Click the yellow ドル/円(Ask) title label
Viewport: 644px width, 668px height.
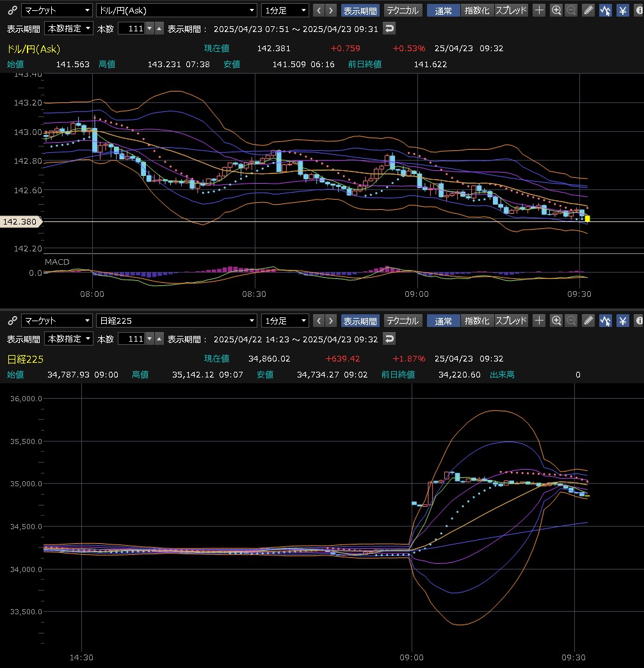(34, 49)
